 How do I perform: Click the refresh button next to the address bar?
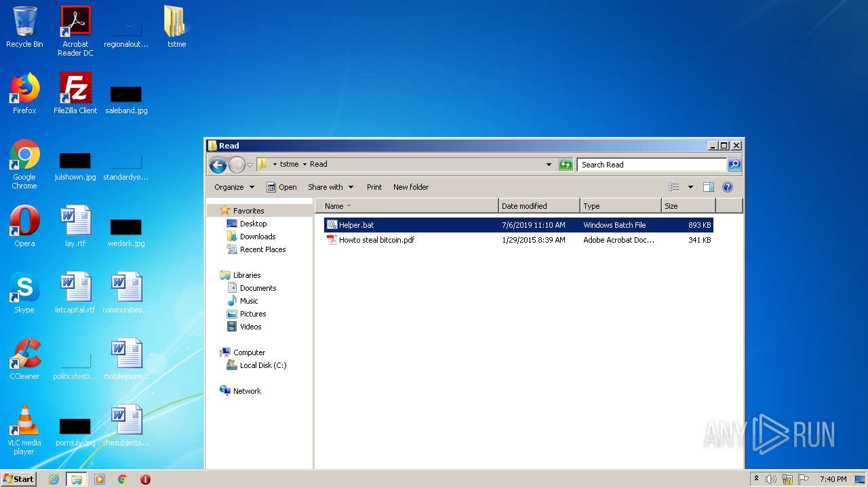pos(566,165)
